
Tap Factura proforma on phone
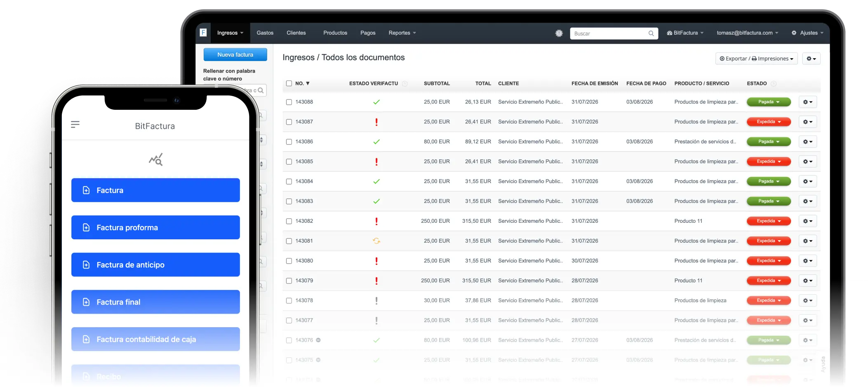(155, 227)
